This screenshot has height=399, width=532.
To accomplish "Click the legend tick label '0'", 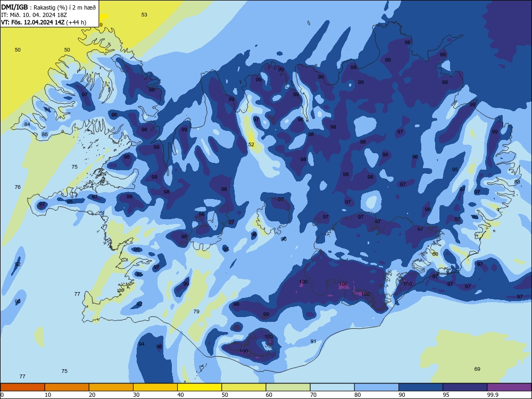I will (x=2, y=395).
